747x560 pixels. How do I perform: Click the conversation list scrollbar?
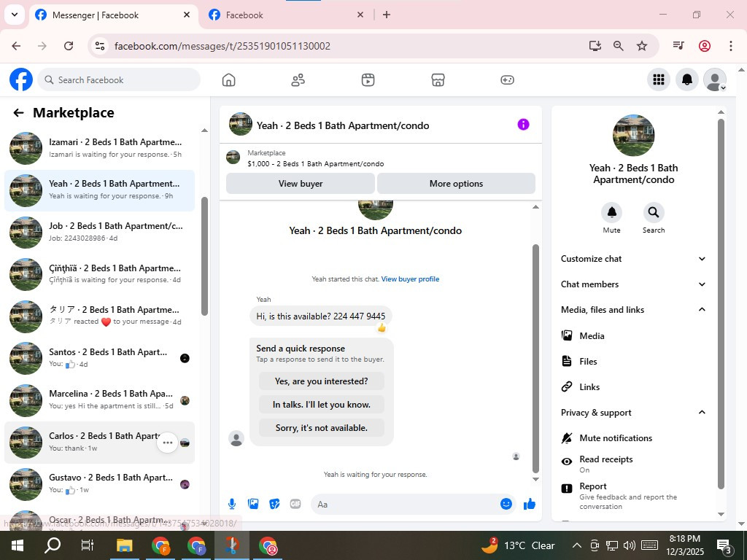tap(204, 256)
